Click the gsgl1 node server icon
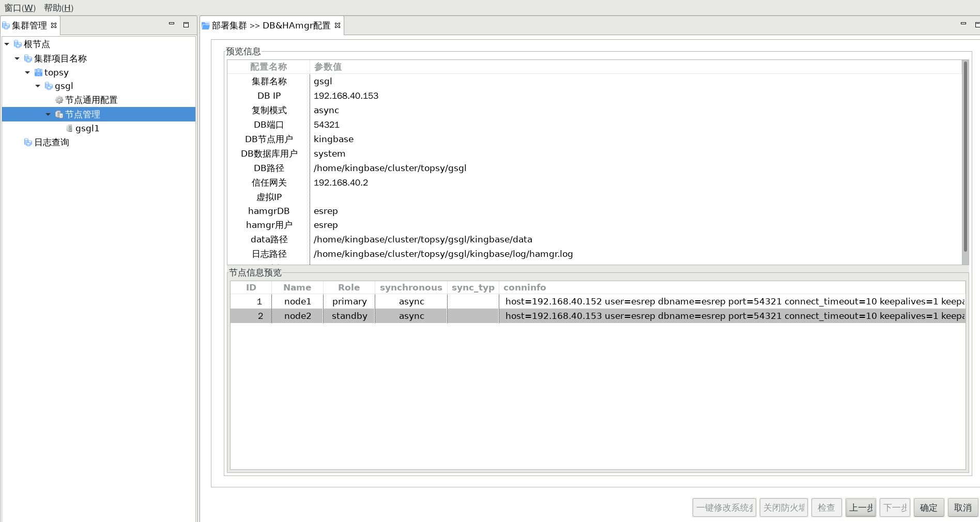980x522 pixels. (69, 128)
